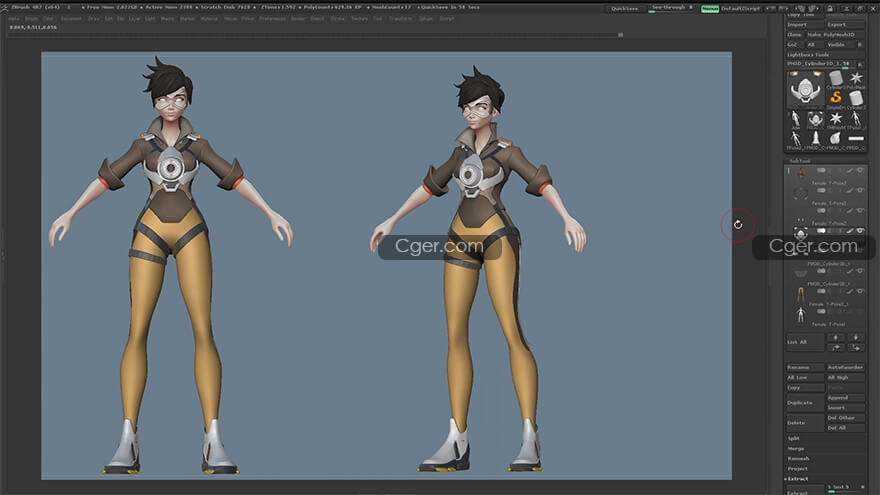This screenshot has height=495, width=880.
Task: Click the QuickSave button
Action: tap(625, 8)
